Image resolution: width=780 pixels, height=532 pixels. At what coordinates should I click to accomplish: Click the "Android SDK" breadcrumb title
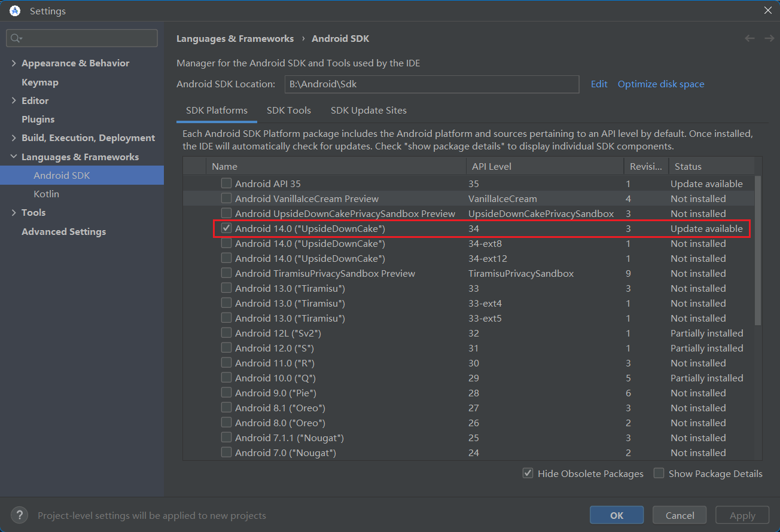click(x=340, y=39)
